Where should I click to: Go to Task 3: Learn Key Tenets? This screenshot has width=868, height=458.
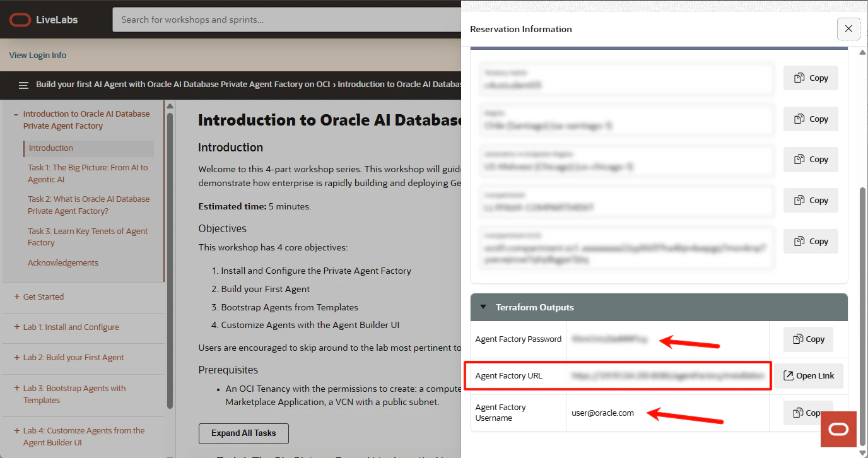click(88, 237)
